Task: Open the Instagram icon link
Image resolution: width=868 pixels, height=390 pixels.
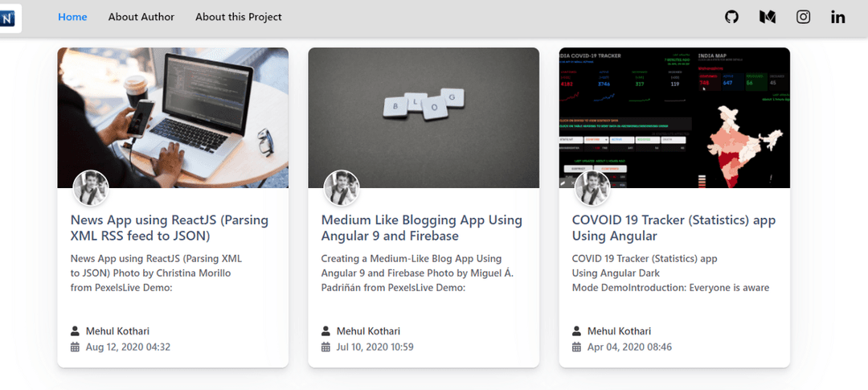Action: tap(803, 17)
